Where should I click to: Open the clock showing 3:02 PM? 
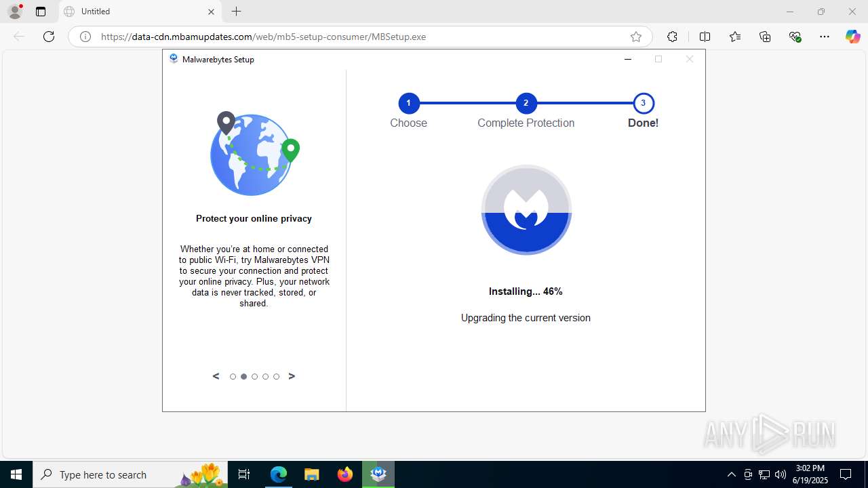pos(810,474)
